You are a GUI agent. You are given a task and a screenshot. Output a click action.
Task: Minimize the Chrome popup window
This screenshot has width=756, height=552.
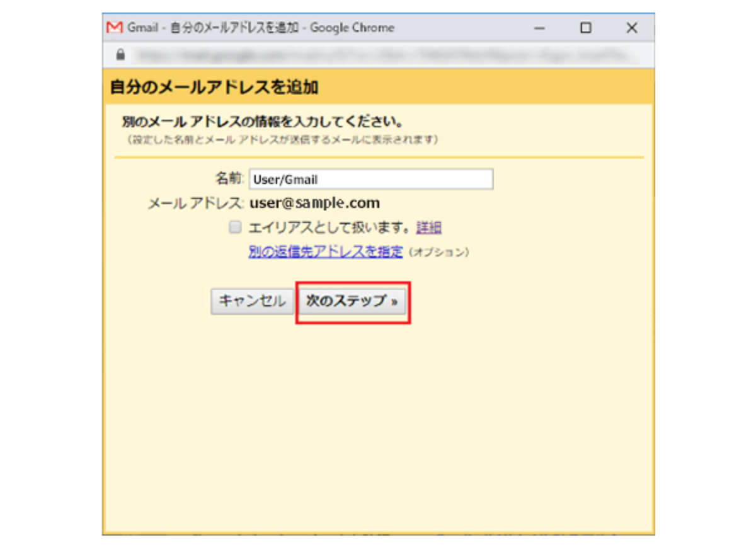pyautogui.click(x=540, y=28)
